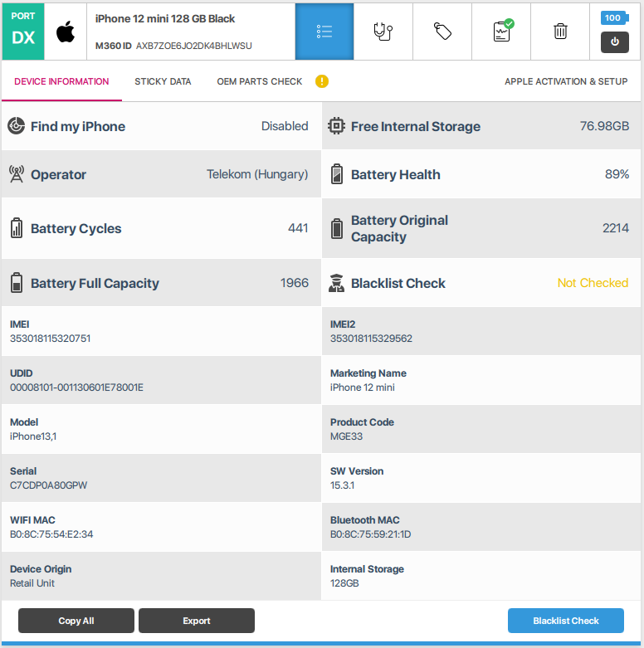Viewport: 644px width, 648px height.
Task: Click the Battery Health icon
Action: (337, 174)
